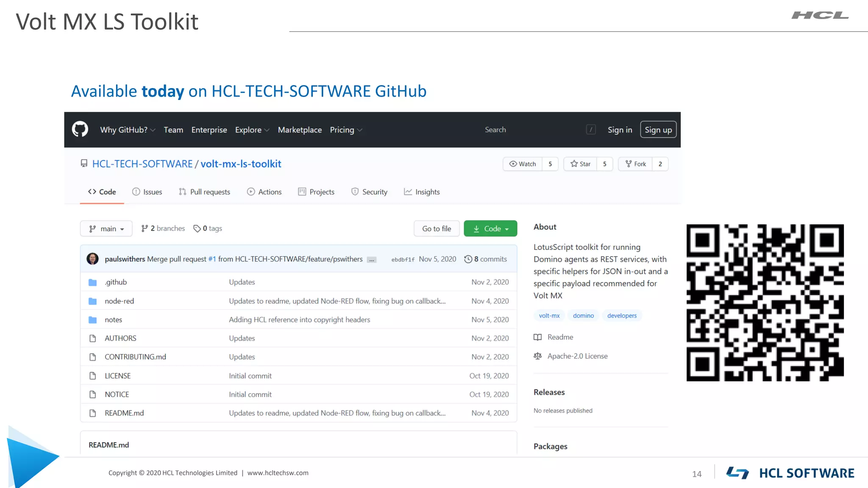Switch to the Insights tab
Viewport: 868px width, 488px height.
tap(422, 192)
